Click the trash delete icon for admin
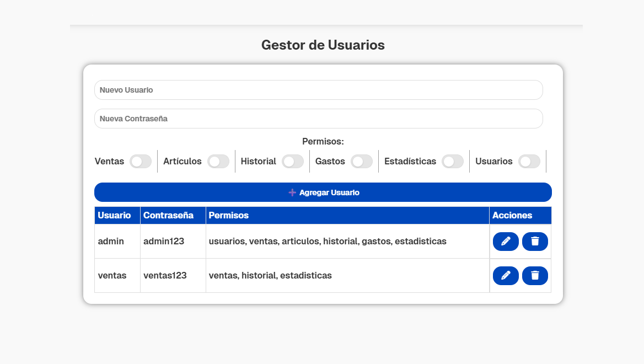 tap(535, 241)
